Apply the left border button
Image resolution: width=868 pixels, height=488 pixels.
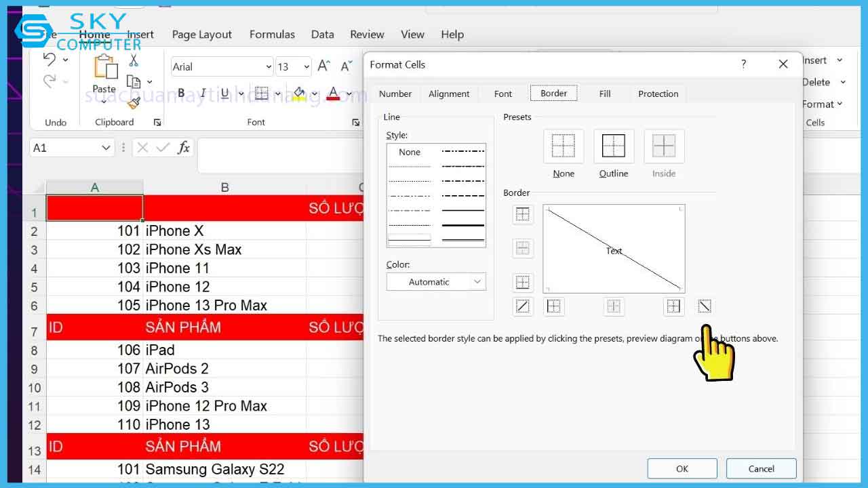pyautogui.click(x=554, y=306)
